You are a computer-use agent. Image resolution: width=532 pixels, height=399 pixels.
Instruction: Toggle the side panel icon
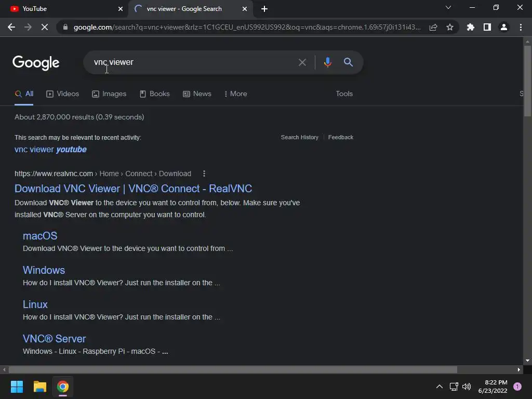[x=487, y=27]
